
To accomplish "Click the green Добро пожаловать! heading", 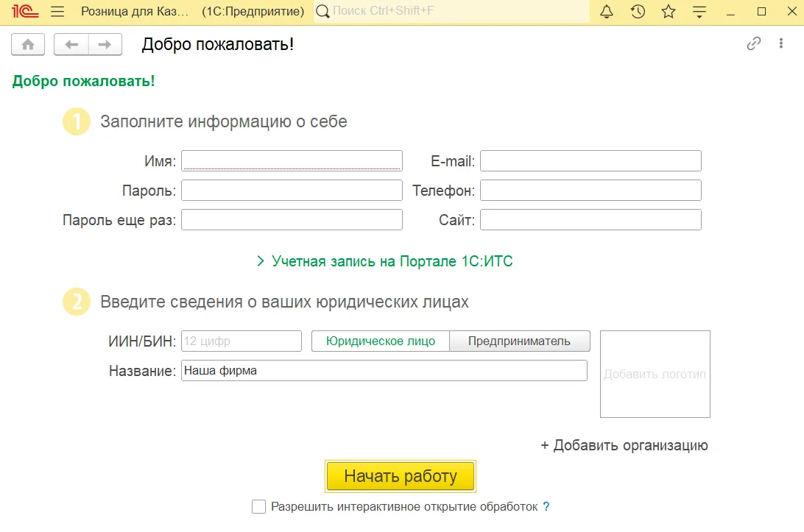I will click(84, 81).
